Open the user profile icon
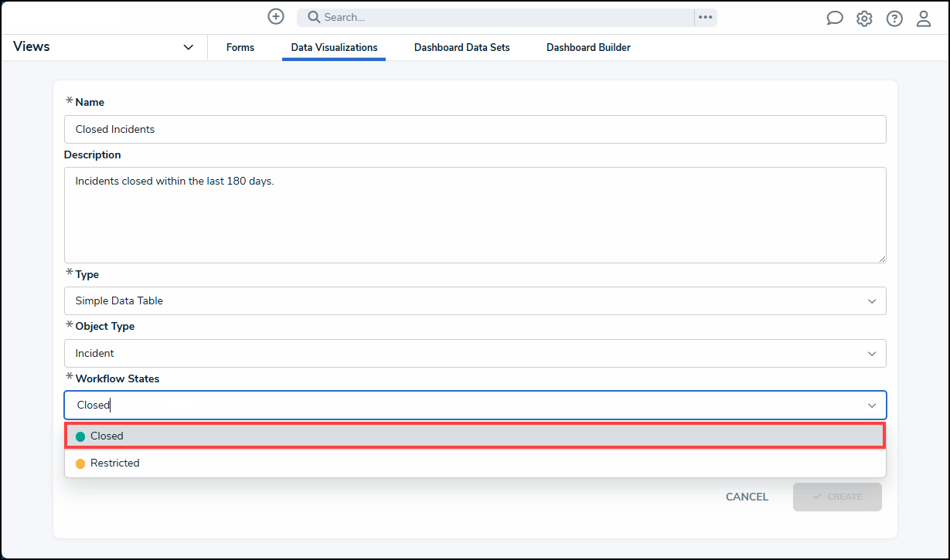The image size is (950, 560). [x=924, y=19]
